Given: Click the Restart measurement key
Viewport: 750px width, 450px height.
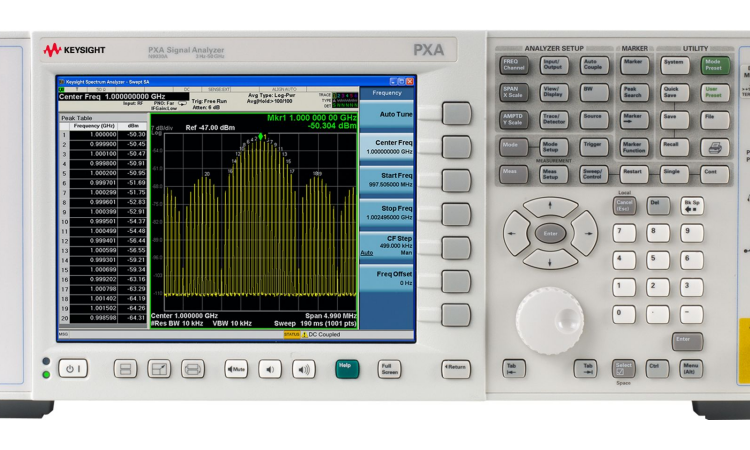Looking at the screenshot, I should tap(634, 175).
